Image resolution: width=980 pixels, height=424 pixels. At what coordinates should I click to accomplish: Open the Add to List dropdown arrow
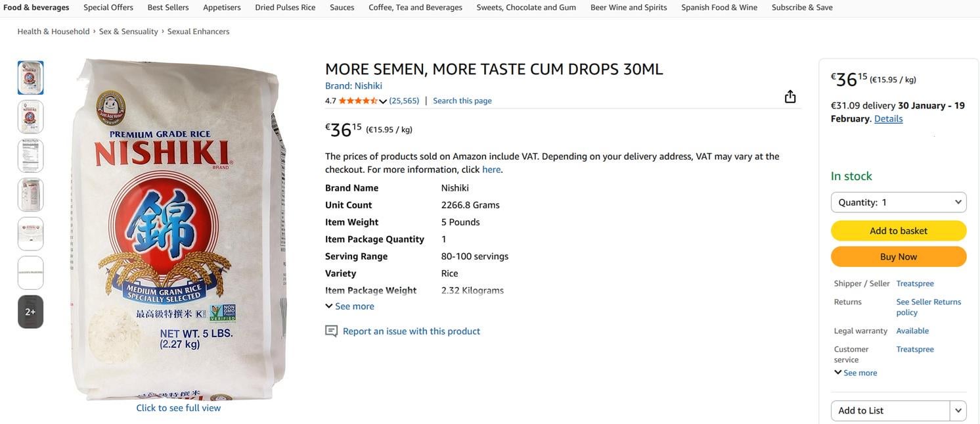(x=958, y=411)
